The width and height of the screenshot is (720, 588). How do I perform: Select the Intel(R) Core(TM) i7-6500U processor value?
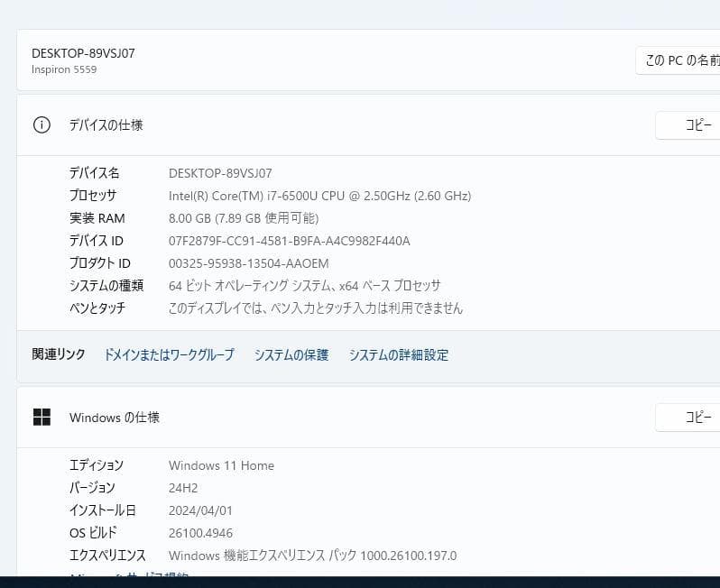(x=320, y=196)
